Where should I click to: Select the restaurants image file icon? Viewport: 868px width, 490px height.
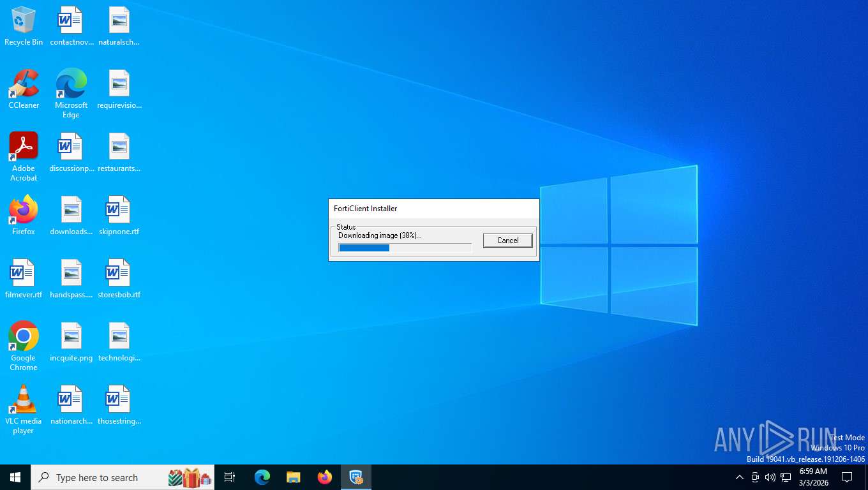pyautogui.click(x=119, y=153)
